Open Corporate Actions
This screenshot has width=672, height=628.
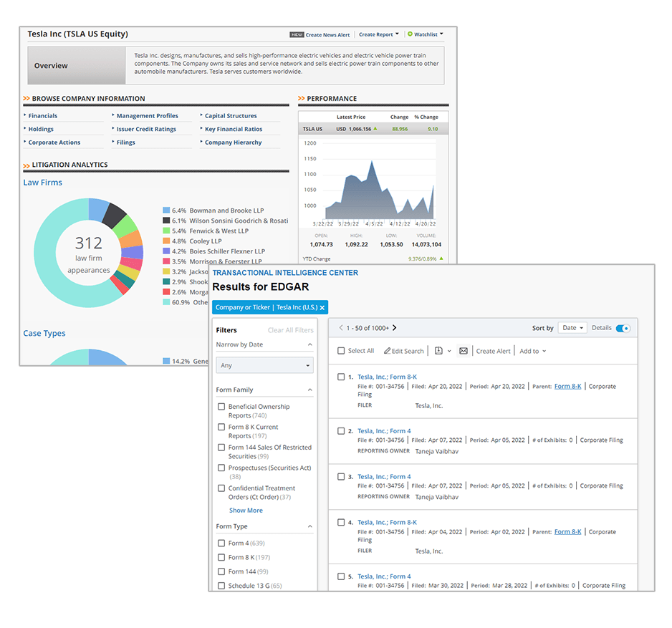pyautogui.click(x=54, y=142)
